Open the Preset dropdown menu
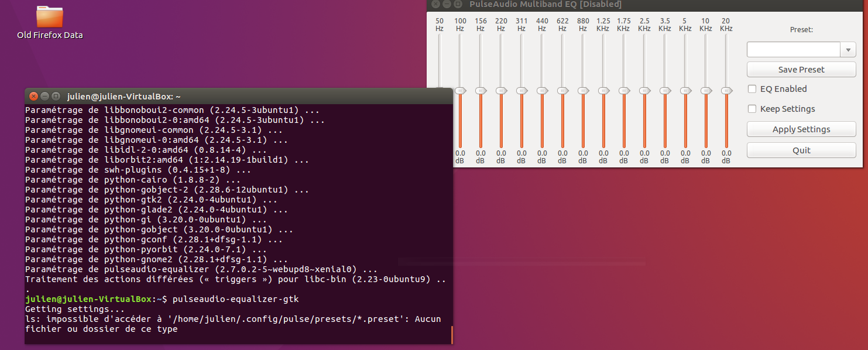Viewport: 868px width, 350px height. 848,49
